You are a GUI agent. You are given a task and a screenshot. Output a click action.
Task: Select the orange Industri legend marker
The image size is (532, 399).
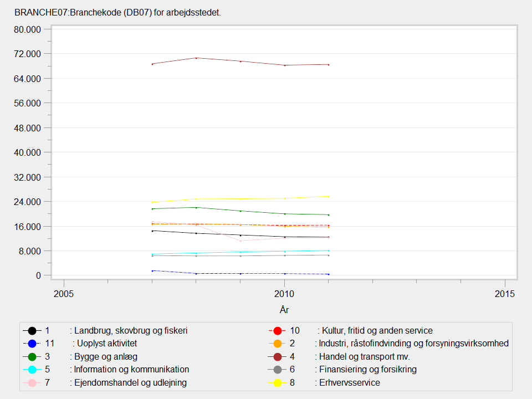click(277, 344)
